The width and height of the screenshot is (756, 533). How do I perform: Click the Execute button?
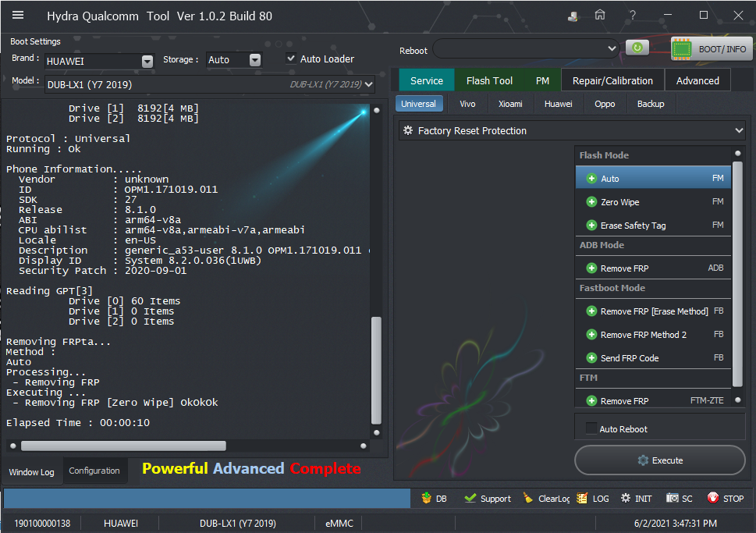click(x=659, y=460)
